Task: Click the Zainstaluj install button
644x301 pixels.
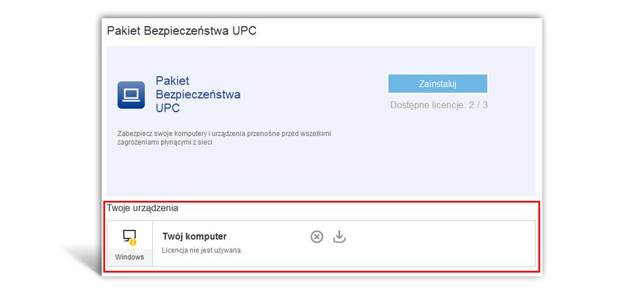Action: click(x=438, y=84)
